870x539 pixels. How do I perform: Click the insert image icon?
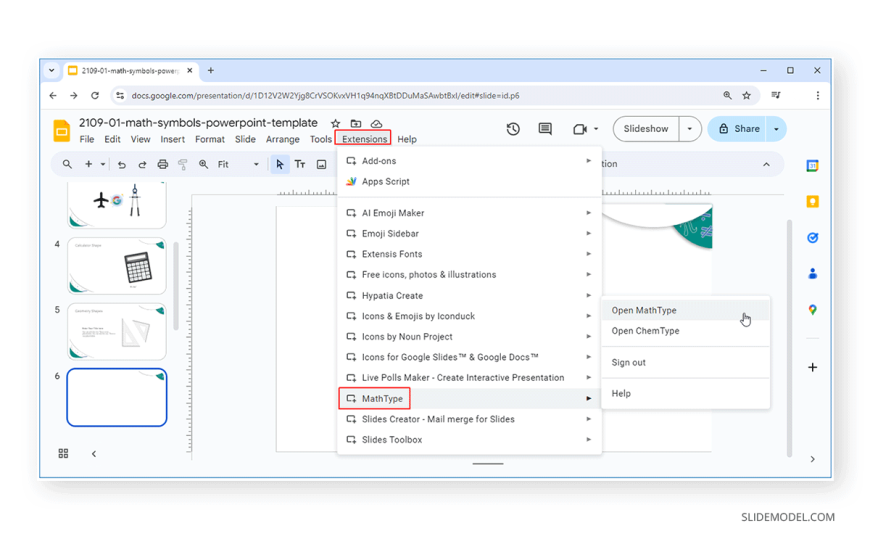pos(321,164)
